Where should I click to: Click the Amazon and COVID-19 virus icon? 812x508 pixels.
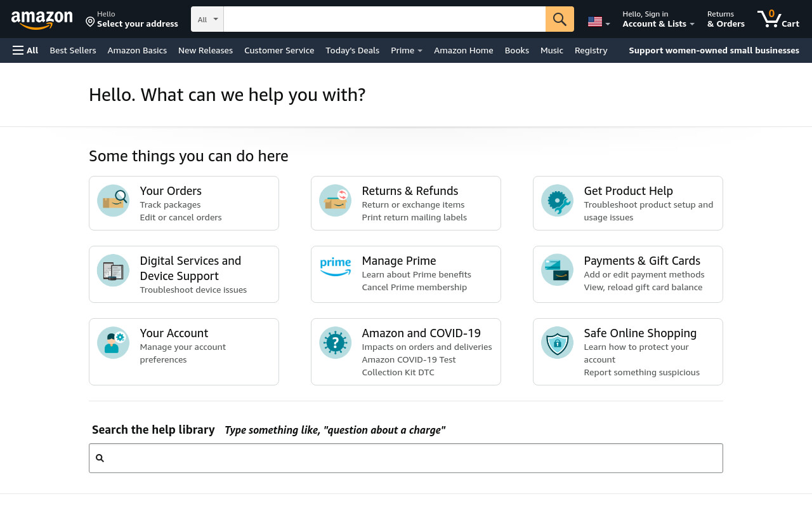335,343
